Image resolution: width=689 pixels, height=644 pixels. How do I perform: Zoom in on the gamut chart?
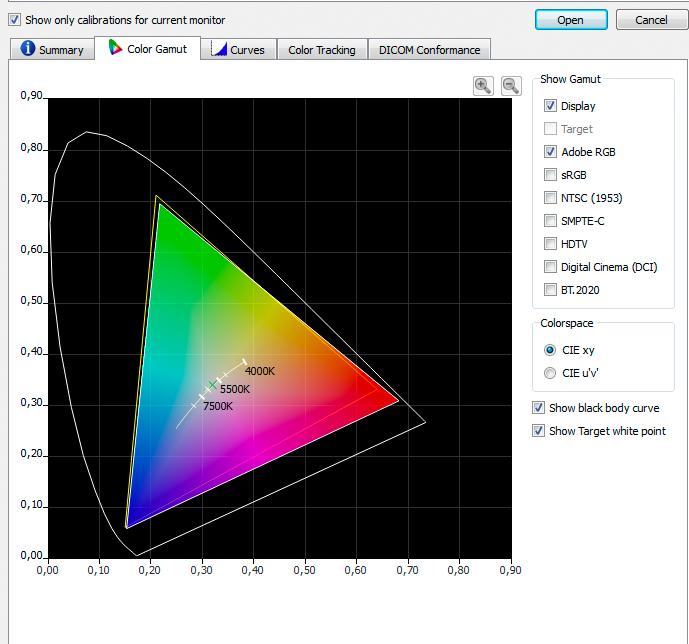(483, 86)
